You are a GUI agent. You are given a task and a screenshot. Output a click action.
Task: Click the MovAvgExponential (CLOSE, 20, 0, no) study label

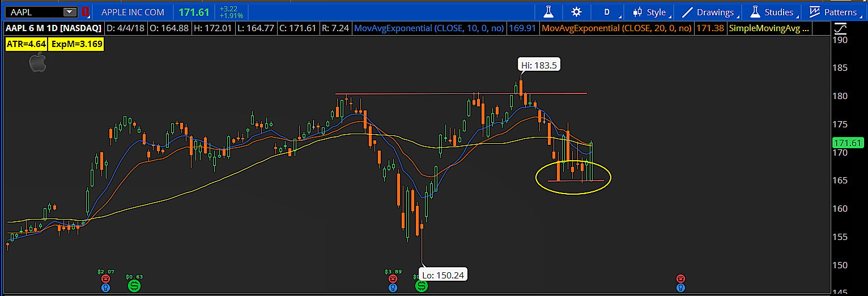pos(617,28)
